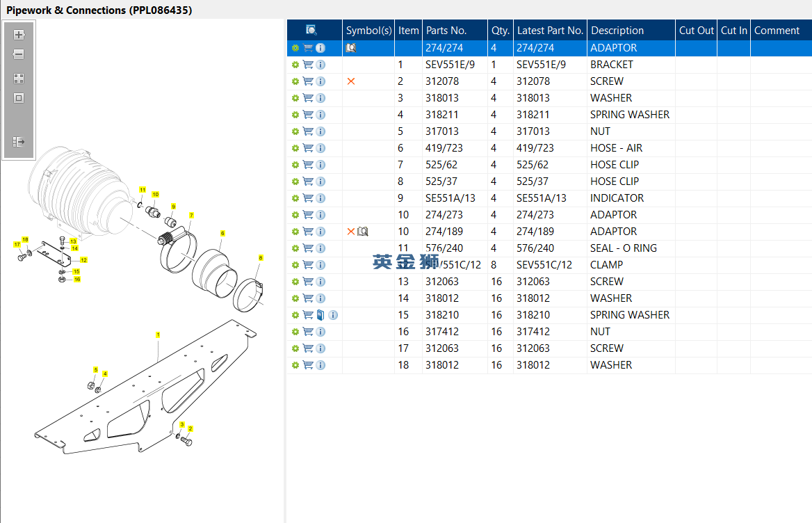Click the single-square fit view icon
Viewport: 812px width, 523px height.
(19, 98)
